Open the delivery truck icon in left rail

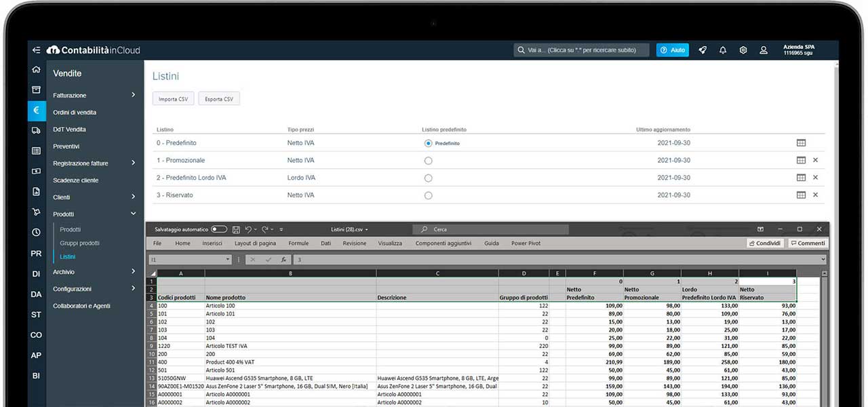click(x=36, y=130)
